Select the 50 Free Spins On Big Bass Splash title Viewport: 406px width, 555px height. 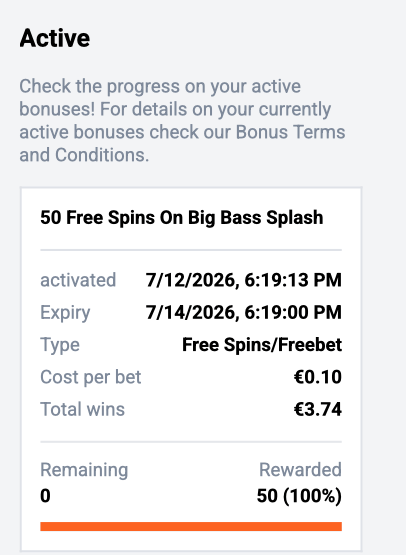(x=182, y=217)
